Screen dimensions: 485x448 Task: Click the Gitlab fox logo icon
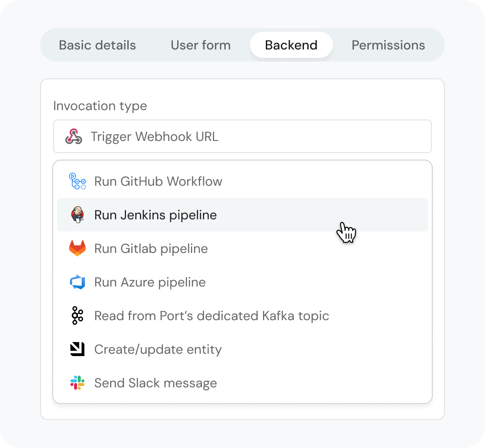(x=77, y=248)
